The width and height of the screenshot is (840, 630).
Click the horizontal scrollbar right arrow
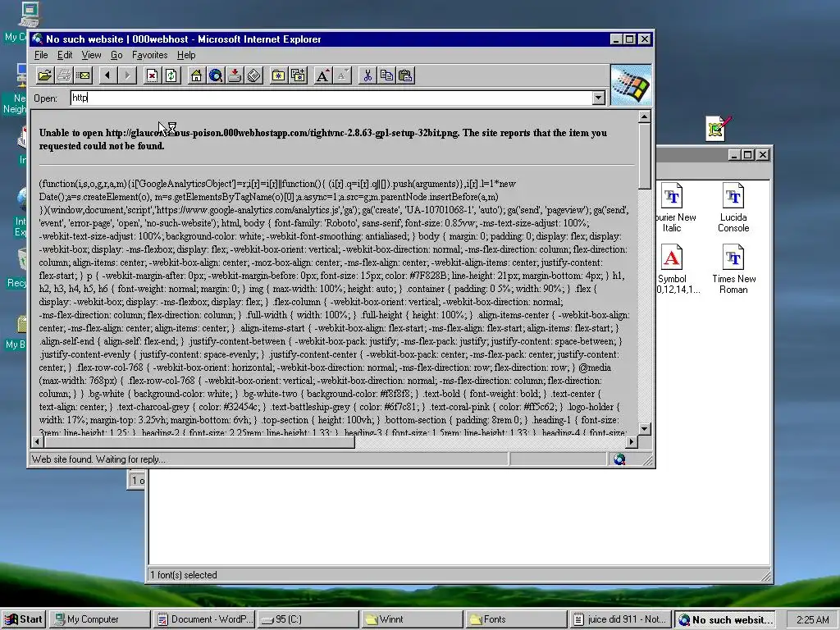[631, 442]
